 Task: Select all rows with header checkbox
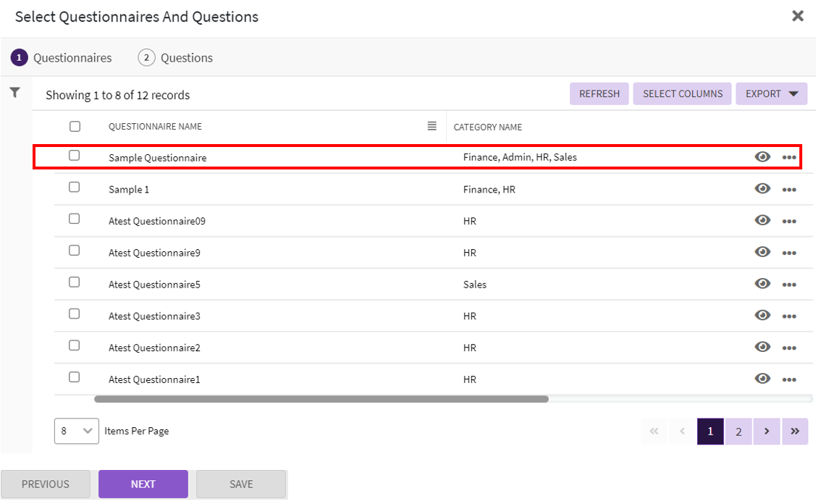click(75, 127)
